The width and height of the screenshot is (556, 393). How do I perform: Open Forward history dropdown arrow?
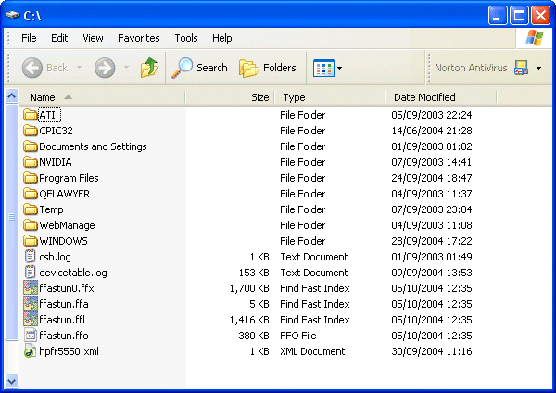(x=126, y=67)
